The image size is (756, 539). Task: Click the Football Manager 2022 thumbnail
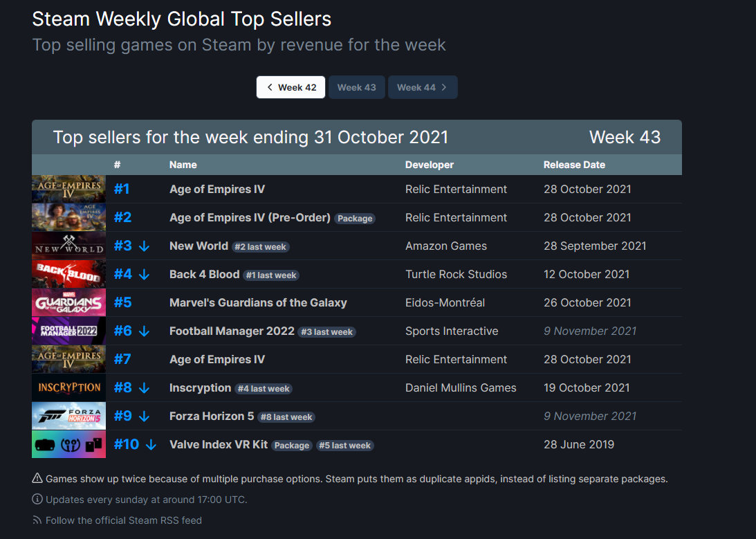point(68,331)
